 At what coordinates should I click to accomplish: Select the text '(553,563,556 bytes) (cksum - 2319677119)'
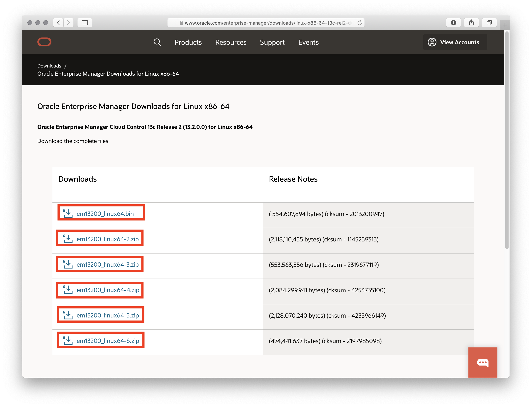324,265
